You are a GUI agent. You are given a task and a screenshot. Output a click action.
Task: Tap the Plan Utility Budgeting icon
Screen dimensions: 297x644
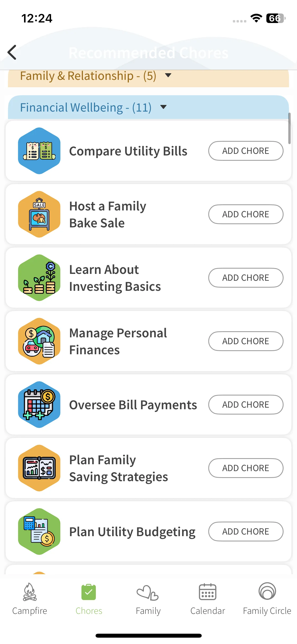(39, 532)
